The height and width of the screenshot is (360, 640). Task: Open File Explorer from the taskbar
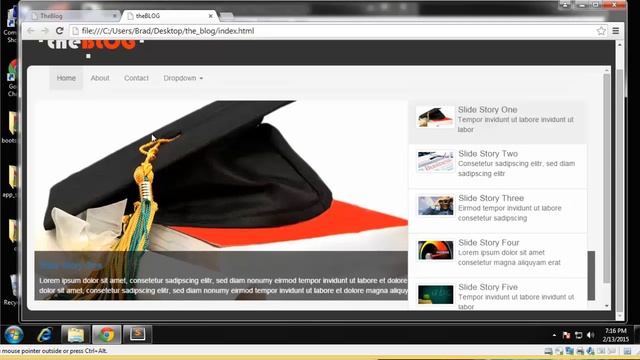76,335
